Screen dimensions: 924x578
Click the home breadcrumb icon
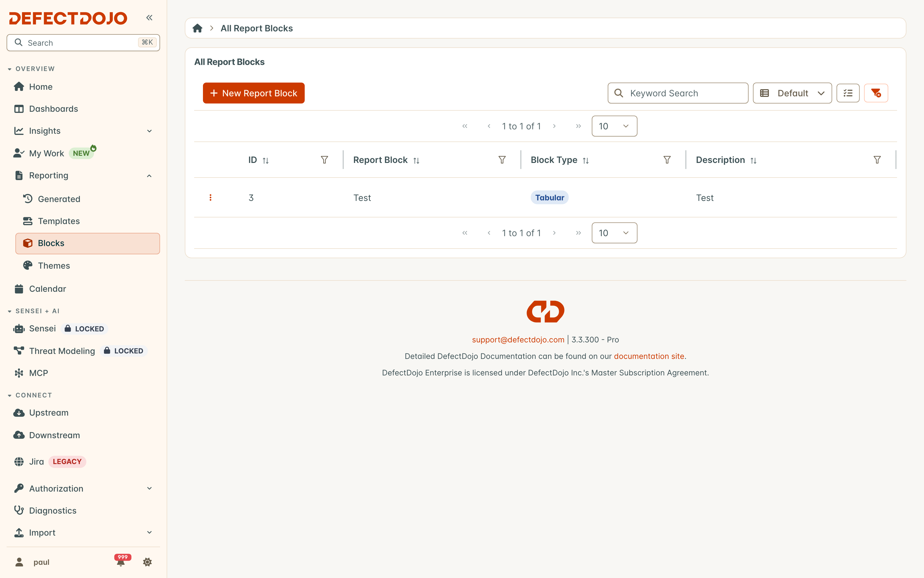197,28
